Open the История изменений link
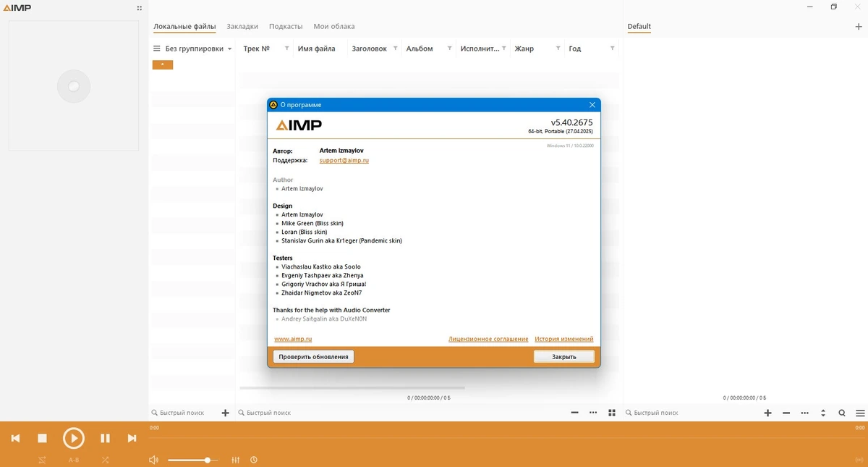 tap(564, 339)
